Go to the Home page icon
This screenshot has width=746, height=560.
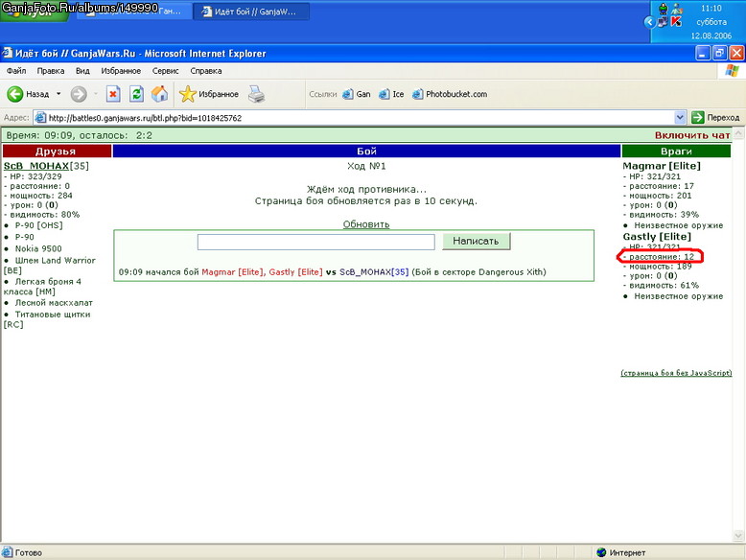point(160,94)
